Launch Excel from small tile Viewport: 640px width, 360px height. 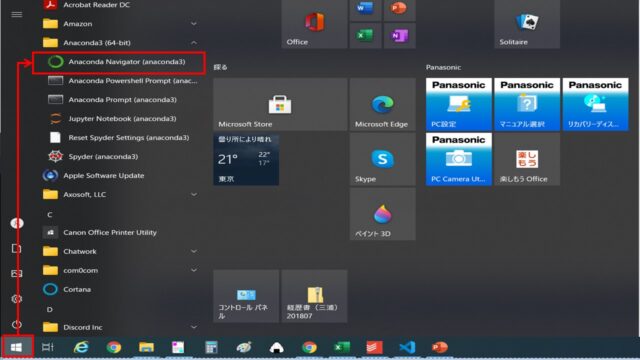(x=365, y=36)
